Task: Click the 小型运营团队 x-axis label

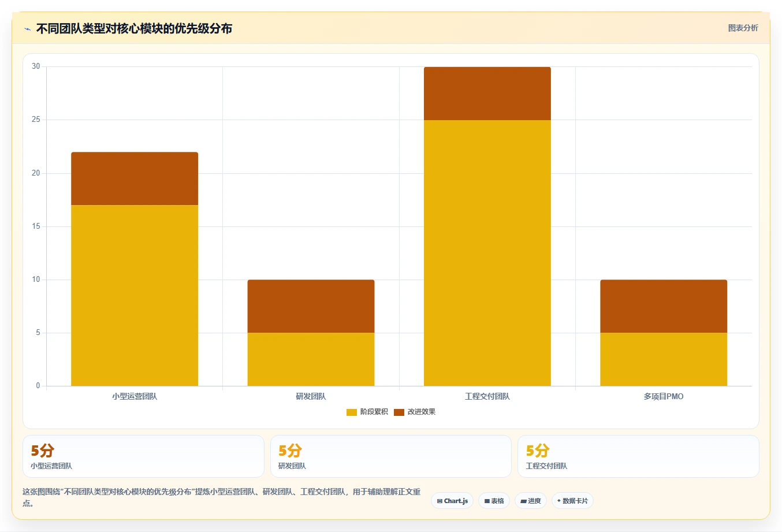Action: pyautogui.click(x=135, y=396)
